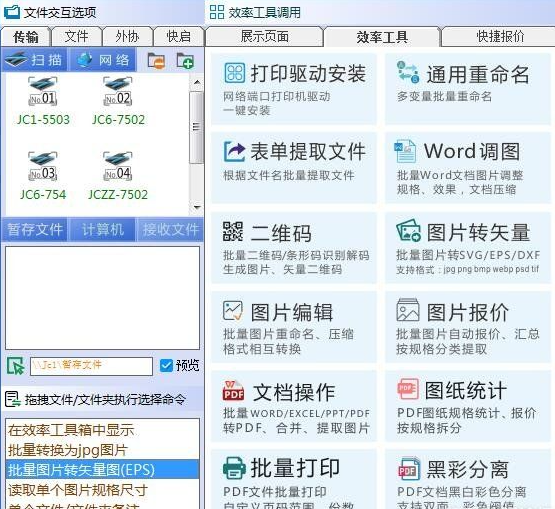Click the 二维码 QR icon

point(233,231)
